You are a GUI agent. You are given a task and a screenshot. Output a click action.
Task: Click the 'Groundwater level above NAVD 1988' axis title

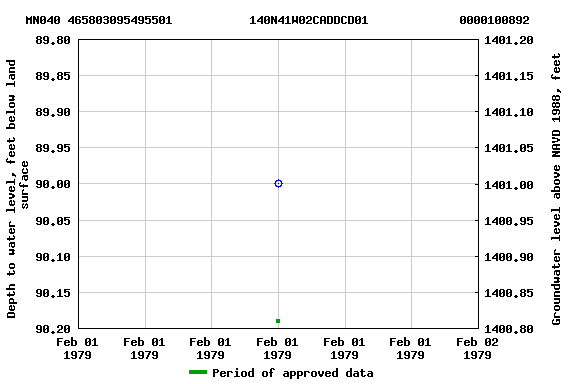(556, 189)
